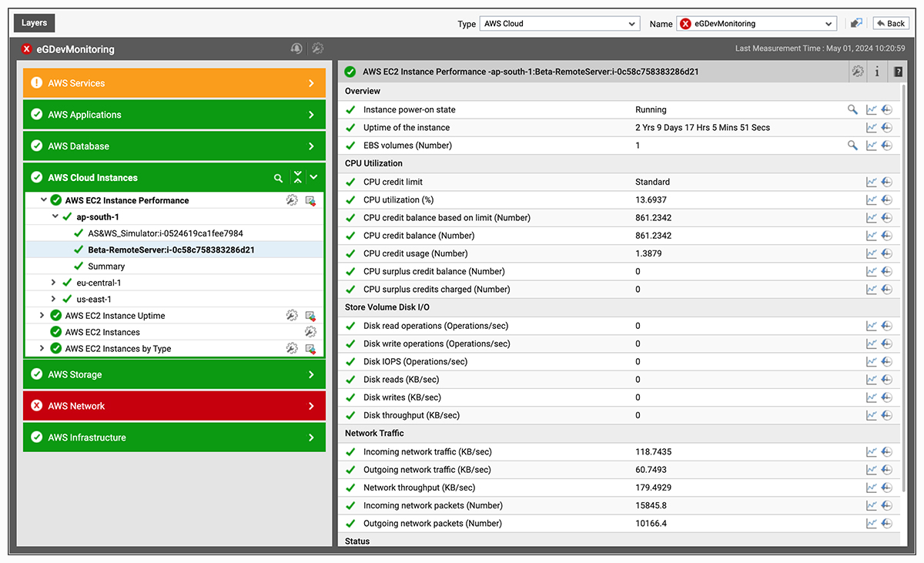The image size is (924, 563).
Task: Click the search icon in AWS Cloud Instances header
Action: click(278, 178)
